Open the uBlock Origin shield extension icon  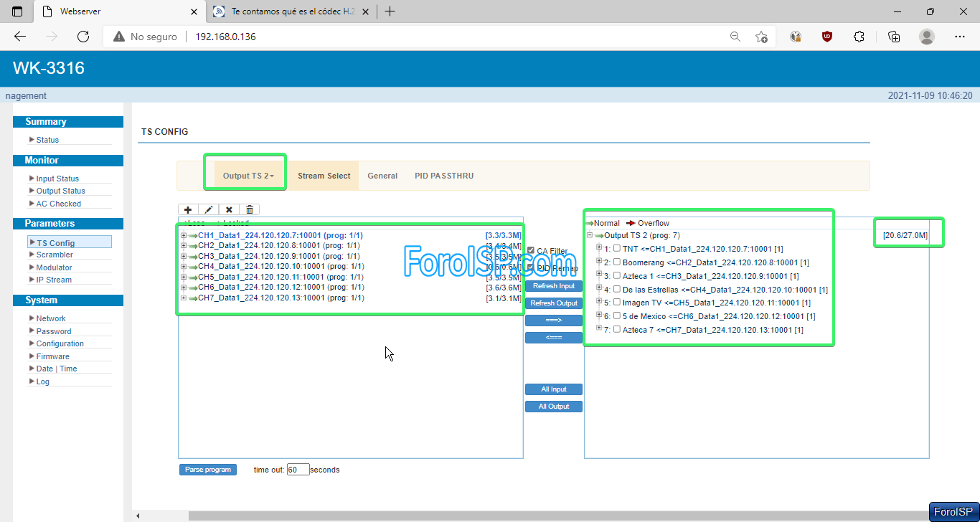827,37
